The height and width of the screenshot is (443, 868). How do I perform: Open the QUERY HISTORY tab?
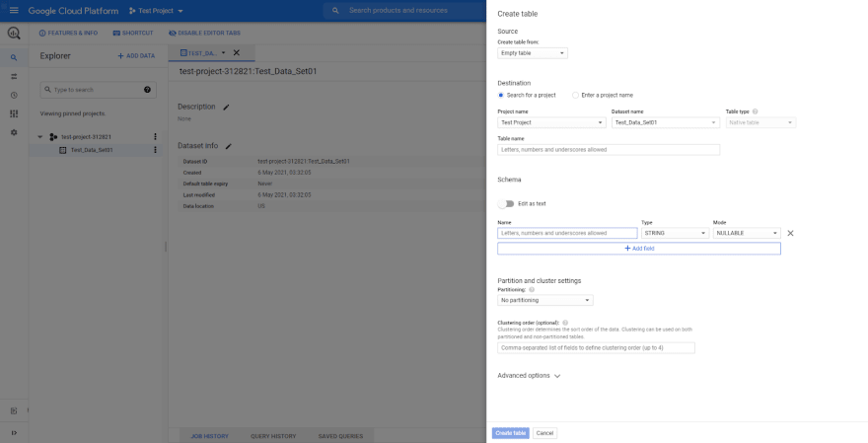coord(273,436)
